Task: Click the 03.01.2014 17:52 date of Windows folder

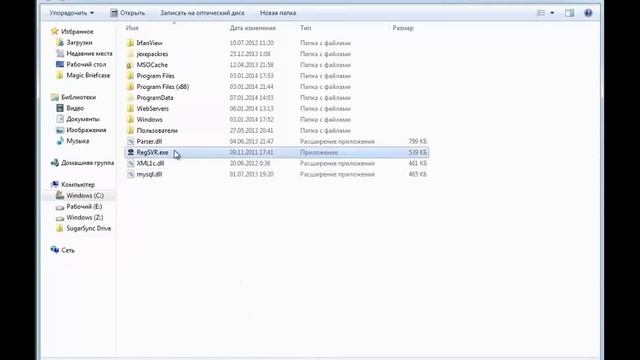Action: 251,120
